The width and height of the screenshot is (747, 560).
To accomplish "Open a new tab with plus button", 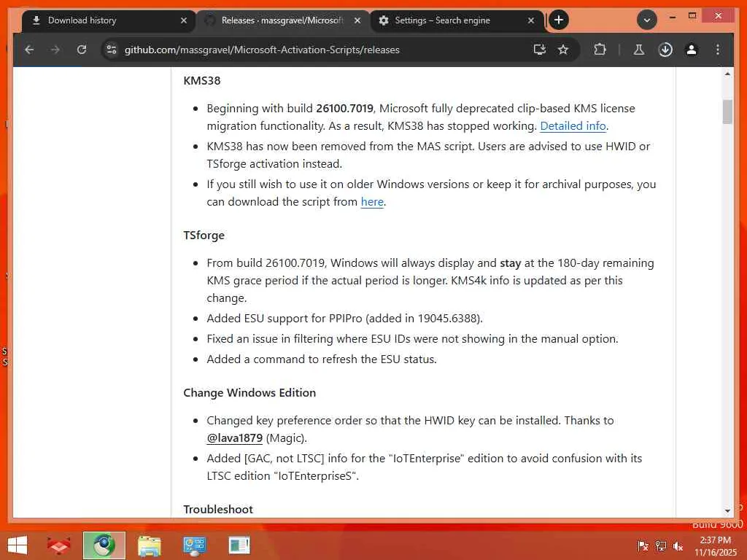I will [559, 20].
